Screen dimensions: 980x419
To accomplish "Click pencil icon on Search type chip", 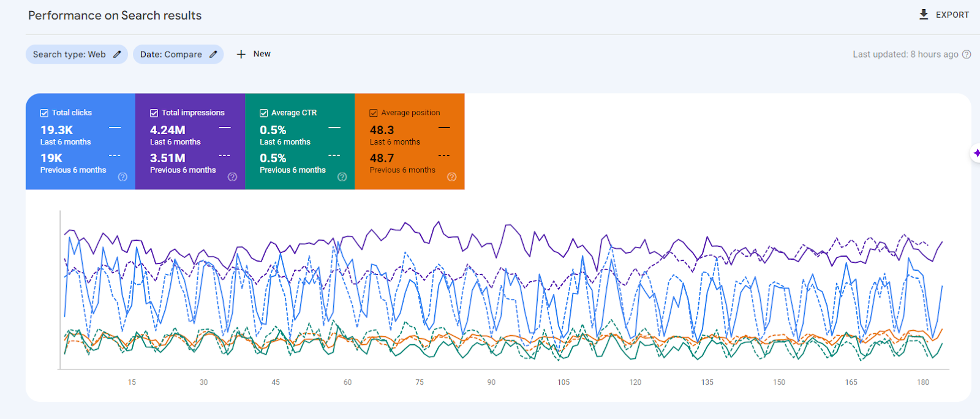I will pos(117,54).
